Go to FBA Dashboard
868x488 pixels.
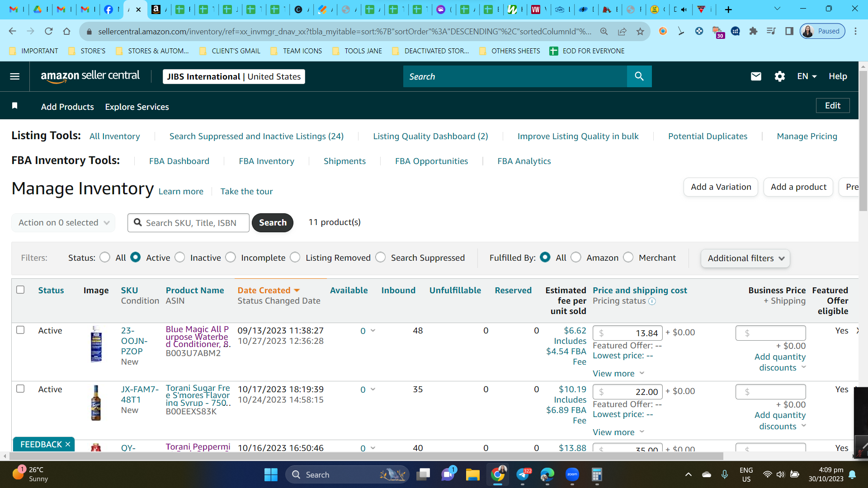(179, 161)
